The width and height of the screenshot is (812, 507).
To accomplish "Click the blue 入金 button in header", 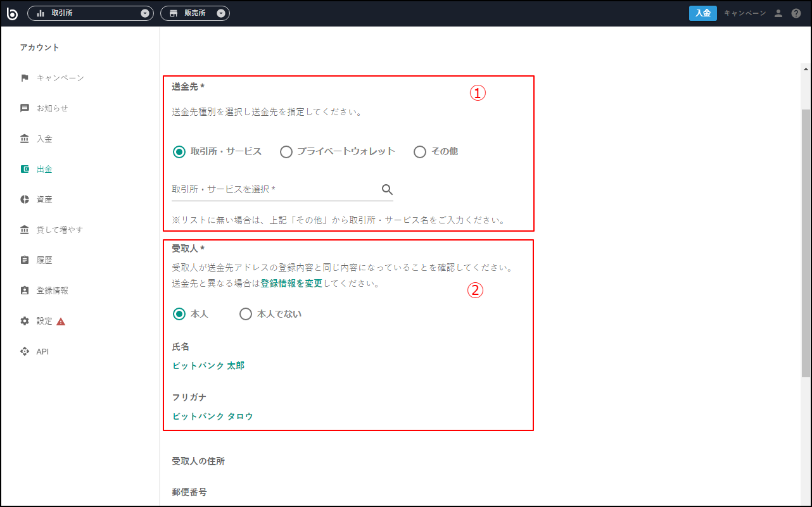I will (703, 13).
